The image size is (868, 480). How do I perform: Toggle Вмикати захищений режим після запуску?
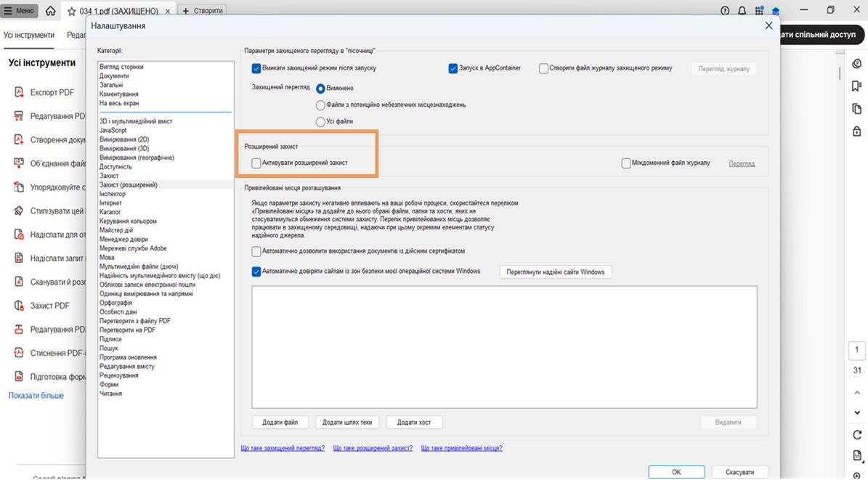(256, 69)
